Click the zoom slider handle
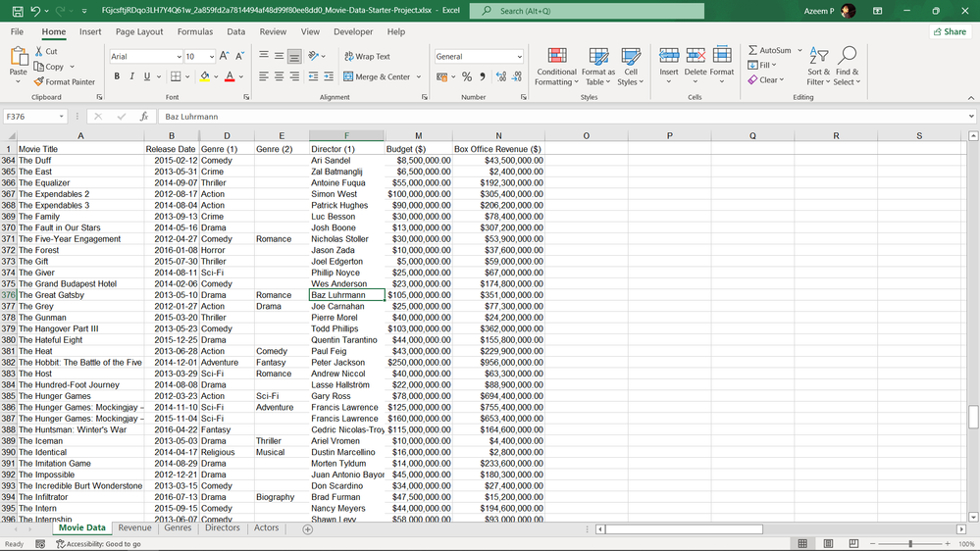Viewport: 980px width, 551px height. [x=910, y=544]
